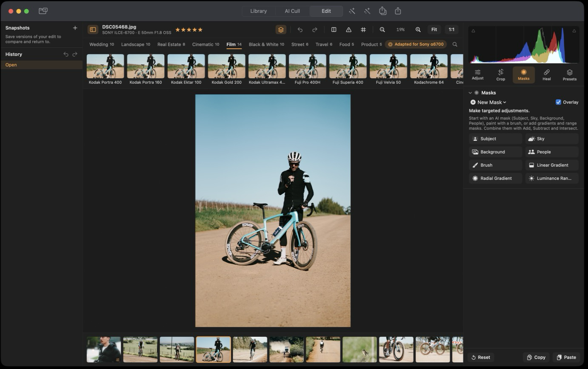Click the zoom out magnifier icon
The image size is (588, 369).
(382, 30)
